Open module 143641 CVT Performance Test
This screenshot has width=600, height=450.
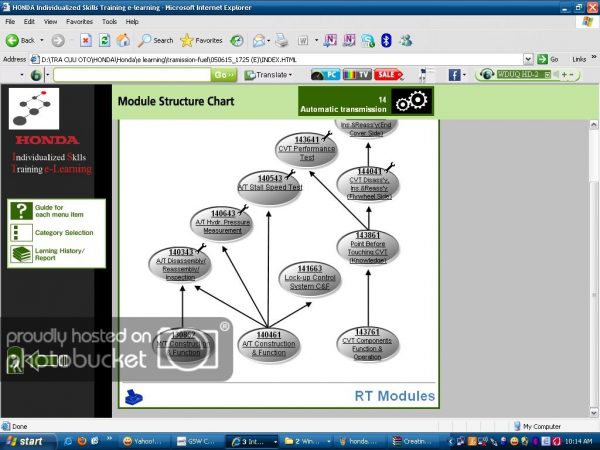307,149
